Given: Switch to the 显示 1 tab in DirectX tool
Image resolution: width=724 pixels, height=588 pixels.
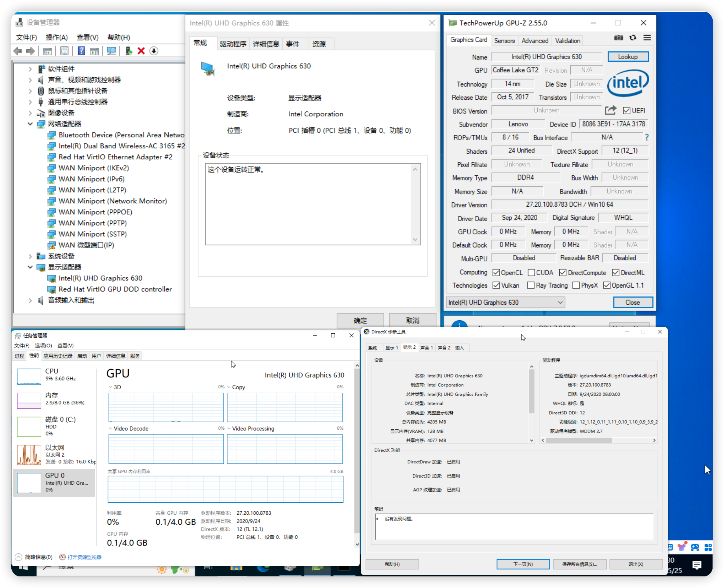Looking at the screenshot, I should 392,348.
